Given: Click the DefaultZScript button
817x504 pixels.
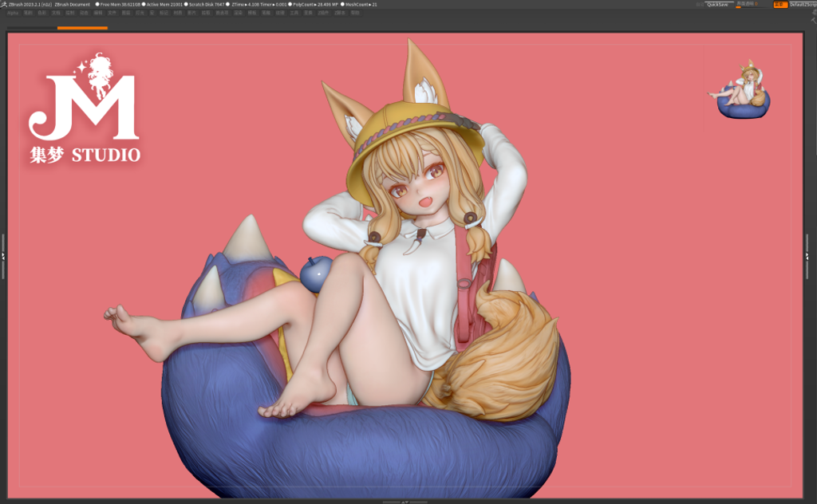Looking at the screenshot, I should [803, 4].
